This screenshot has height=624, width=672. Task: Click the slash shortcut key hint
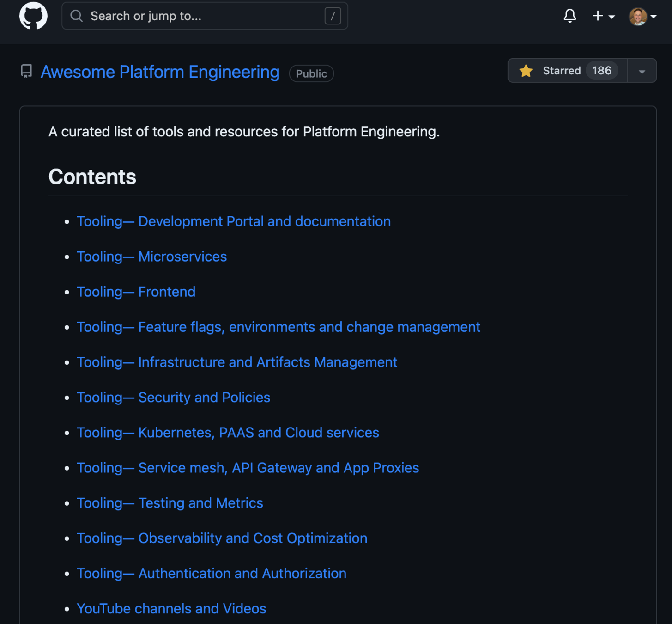333,16
